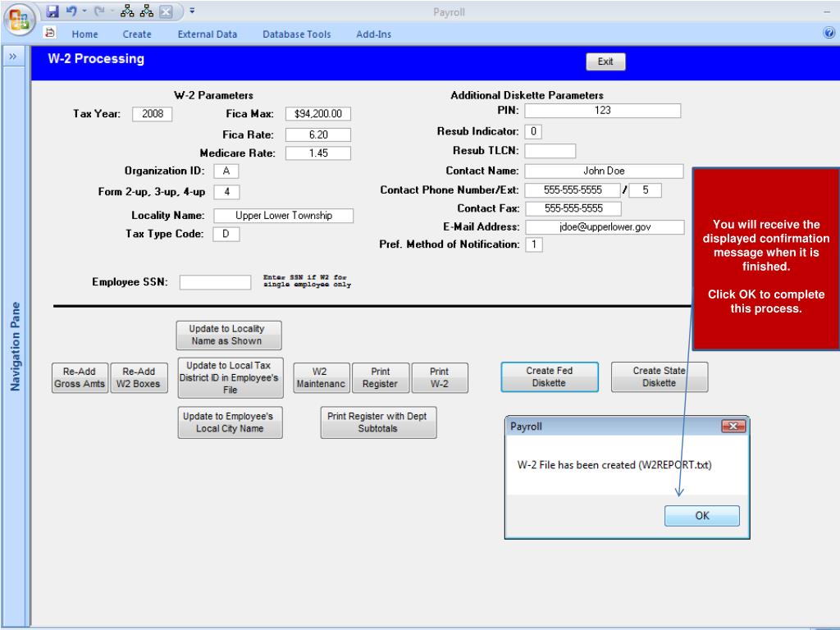Click Update to Employee's Local City Name
This screenshot has height=630, width=840.
(x=230, y=422)
